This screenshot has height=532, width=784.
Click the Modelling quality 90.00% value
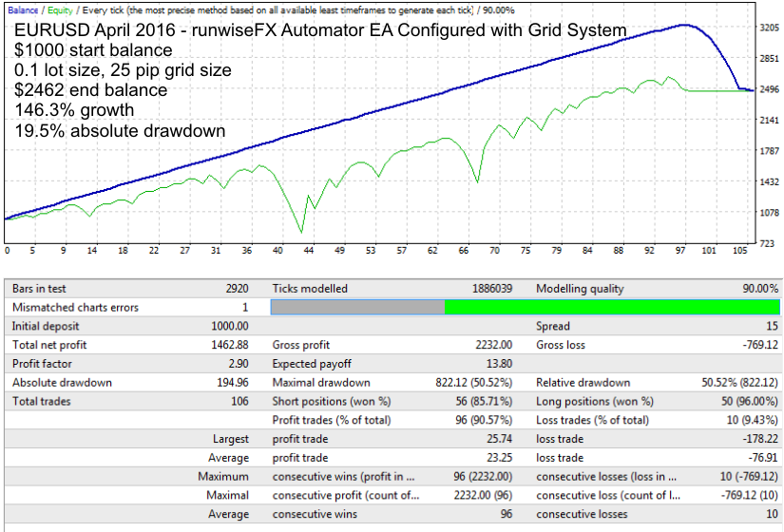(x=755, y=288)
